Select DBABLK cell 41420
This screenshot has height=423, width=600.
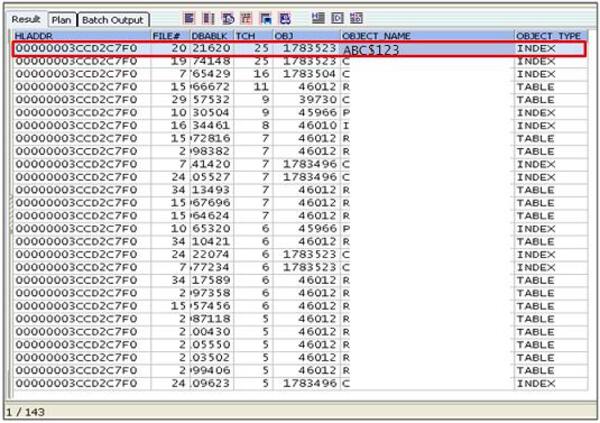[212, 165]
